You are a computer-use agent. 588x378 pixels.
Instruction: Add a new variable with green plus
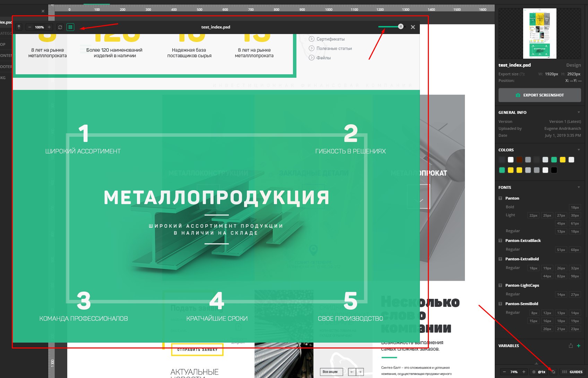tap(578, 346)
